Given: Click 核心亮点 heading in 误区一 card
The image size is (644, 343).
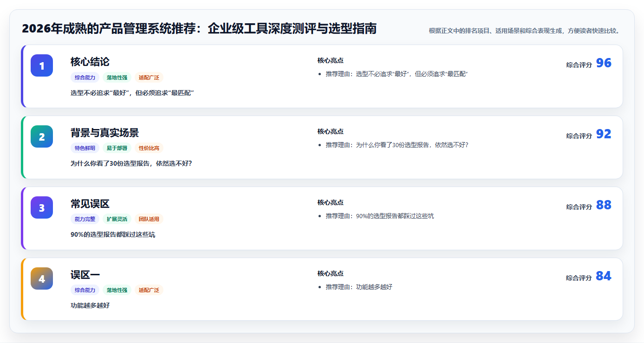Looking at the screenshot, I should click(x=331, y=274).
